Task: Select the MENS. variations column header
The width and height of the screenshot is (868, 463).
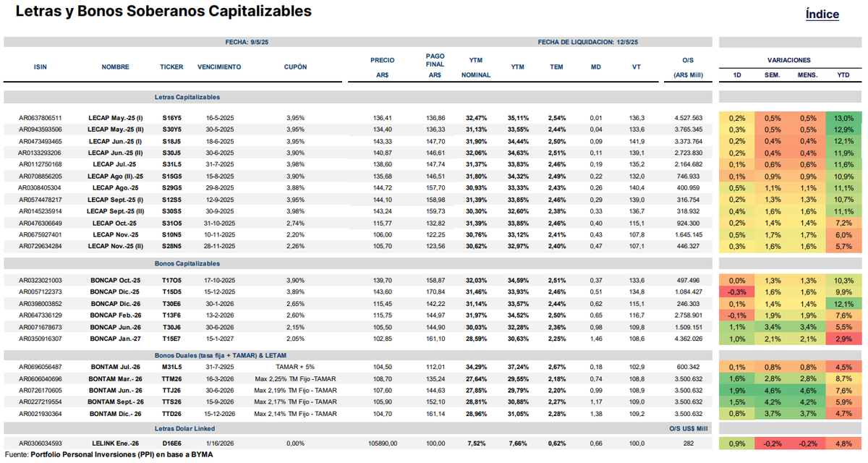Action: 807,75
